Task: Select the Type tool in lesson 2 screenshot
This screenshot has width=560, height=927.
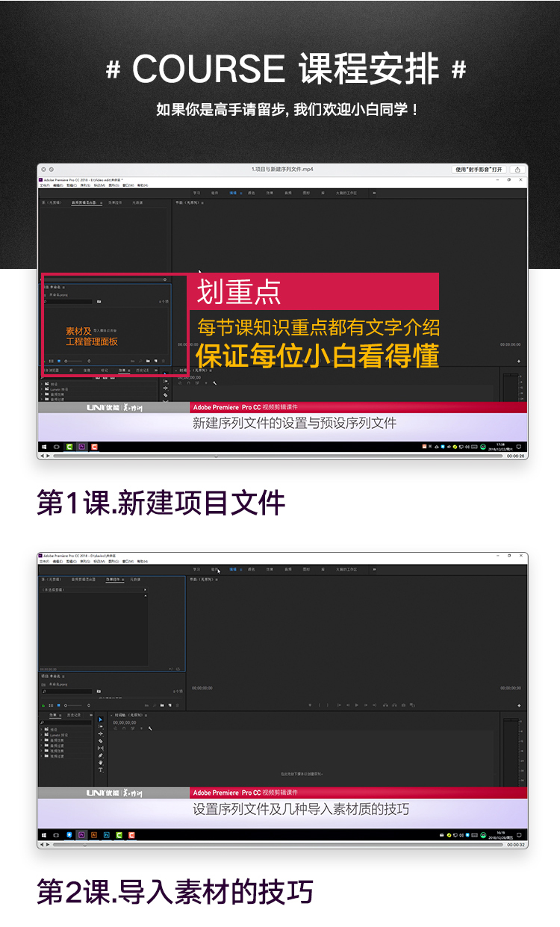Action: tap(100, 769)
